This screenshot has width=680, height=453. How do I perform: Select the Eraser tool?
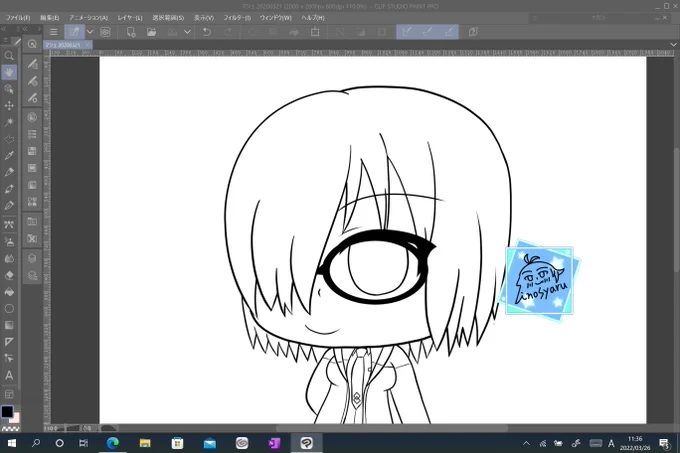click(x=9, y=275)
